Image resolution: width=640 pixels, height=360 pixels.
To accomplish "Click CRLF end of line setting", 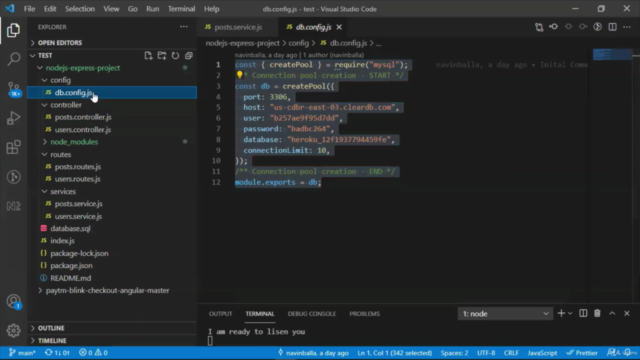I will point(511,353).
